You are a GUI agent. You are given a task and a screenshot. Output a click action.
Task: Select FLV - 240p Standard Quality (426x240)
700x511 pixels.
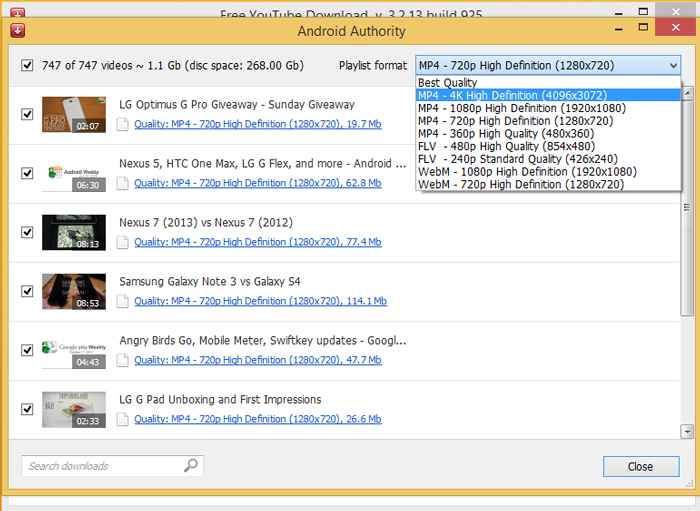tap(548, 159)
